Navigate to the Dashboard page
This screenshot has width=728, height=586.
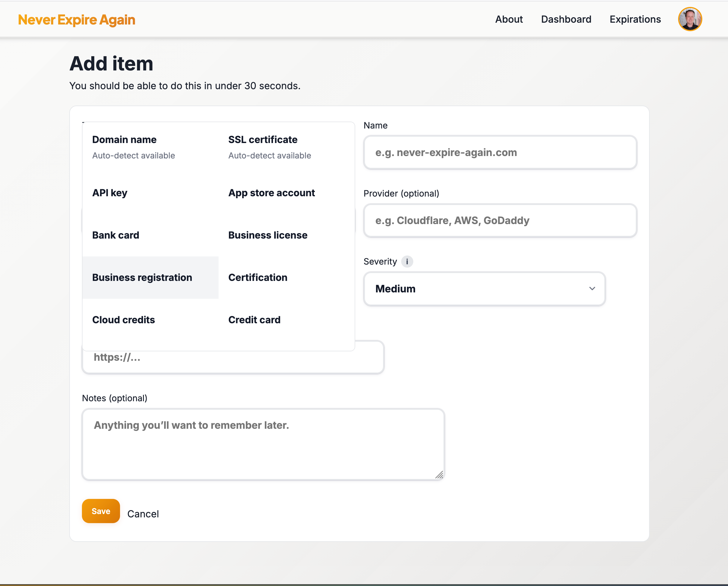coord(566,19)
